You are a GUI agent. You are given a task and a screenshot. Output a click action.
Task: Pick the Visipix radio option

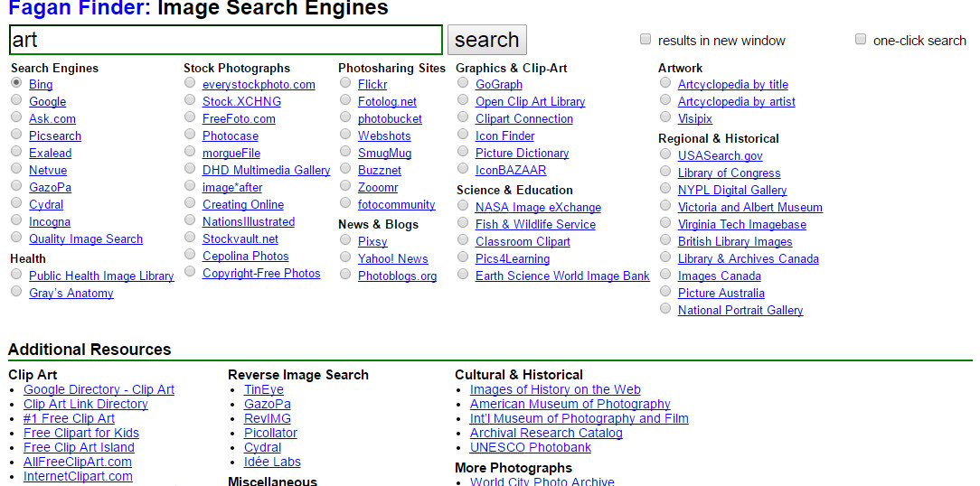pyautogui.click(x=665, y=117)
